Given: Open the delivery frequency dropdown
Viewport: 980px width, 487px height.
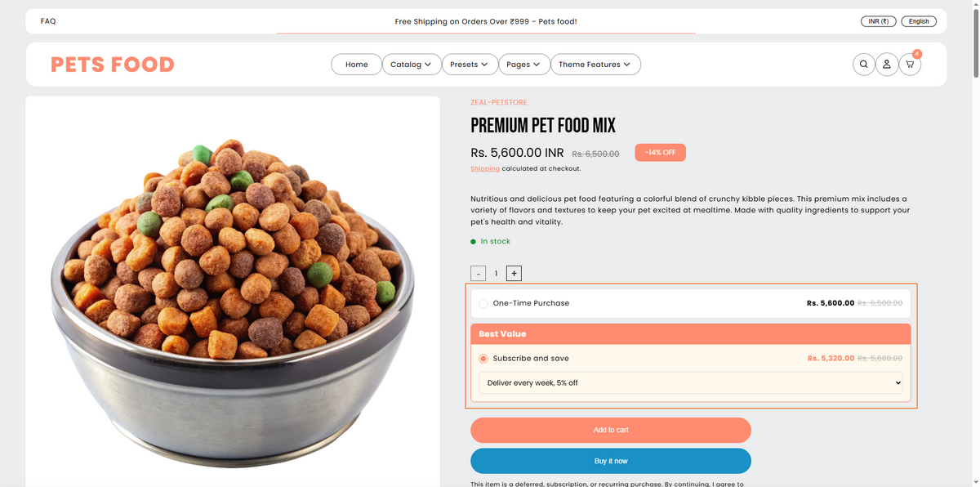Looking at the screenshot, I should pyautogui.click(x=691, y=382).
